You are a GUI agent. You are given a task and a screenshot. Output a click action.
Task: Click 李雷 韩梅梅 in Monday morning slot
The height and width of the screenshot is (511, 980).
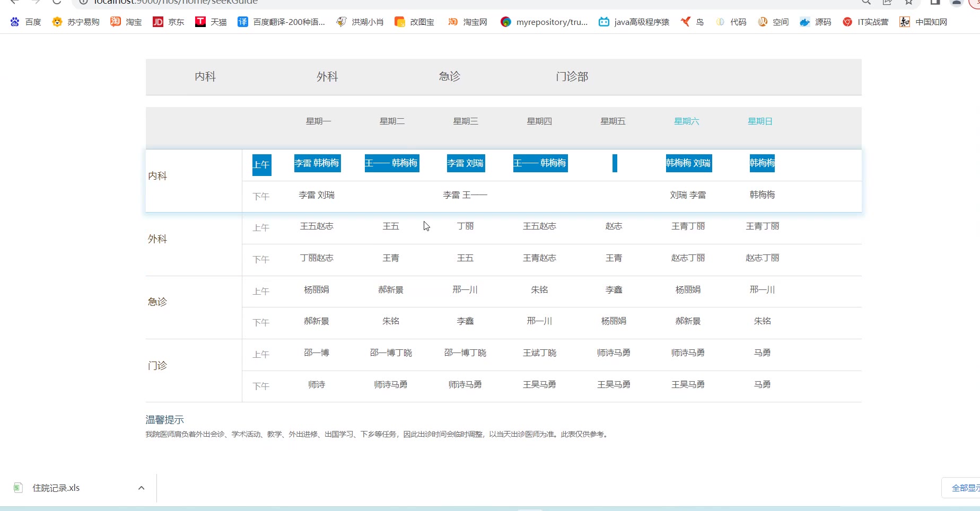(x=317, y=163)
